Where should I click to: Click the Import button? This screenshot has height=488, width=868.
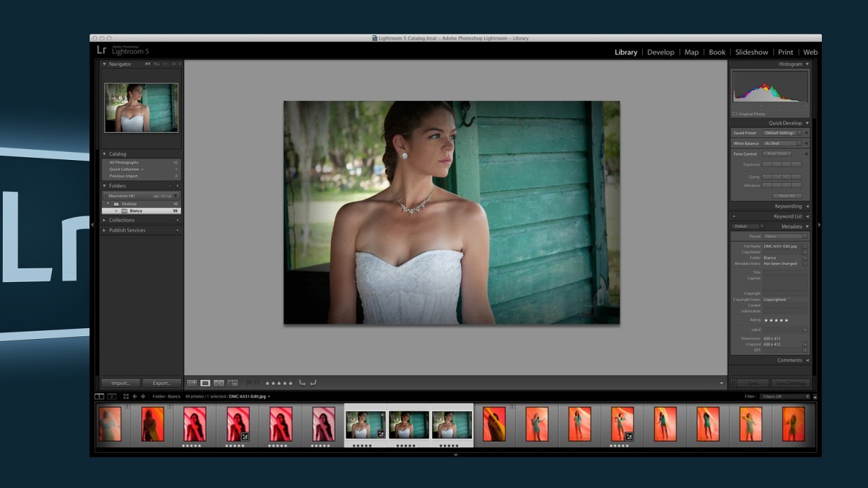120,383
